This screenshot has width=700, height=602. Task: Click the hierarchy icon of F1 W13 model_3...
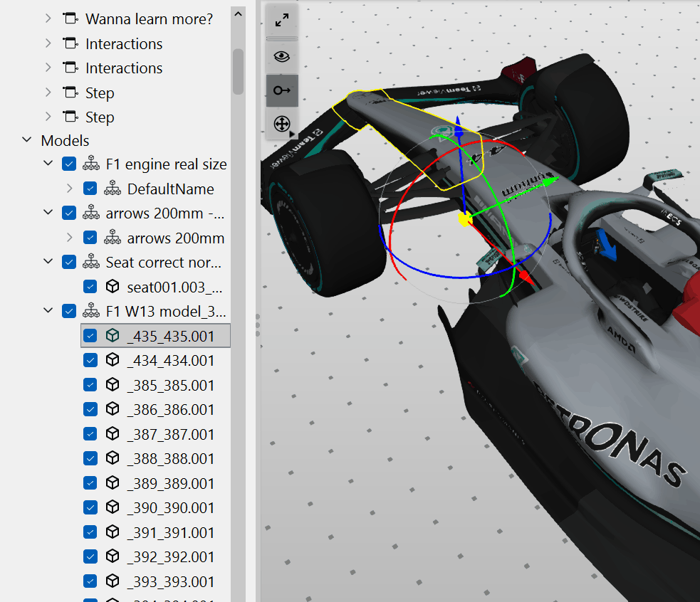(x=91, y=311)
